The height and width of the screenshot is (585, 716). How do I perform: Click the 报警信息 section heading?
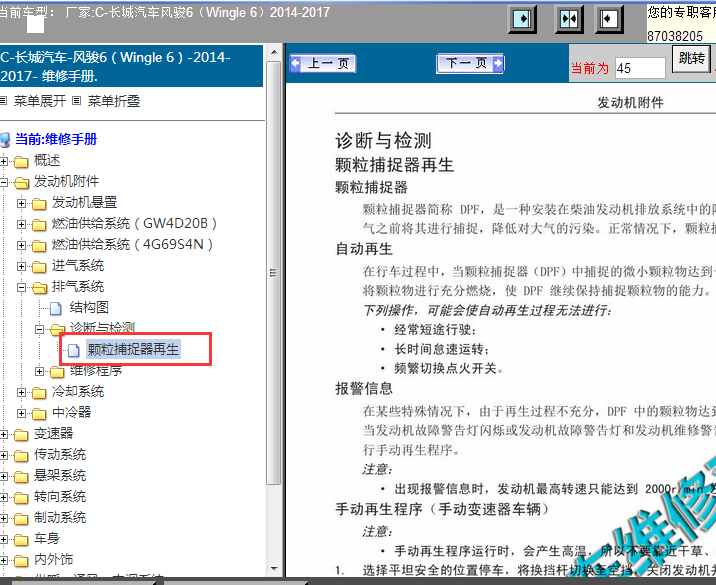364,389
